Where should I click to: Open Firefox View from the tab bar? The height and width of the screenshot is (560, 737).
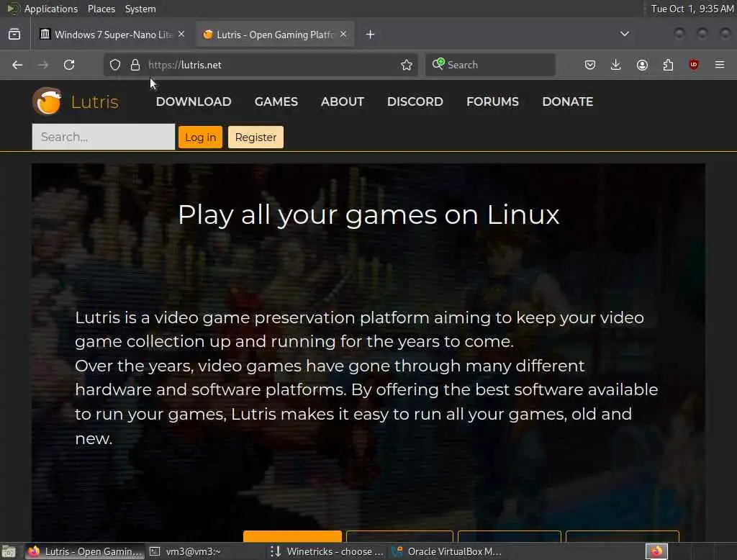tap(14, 35)
